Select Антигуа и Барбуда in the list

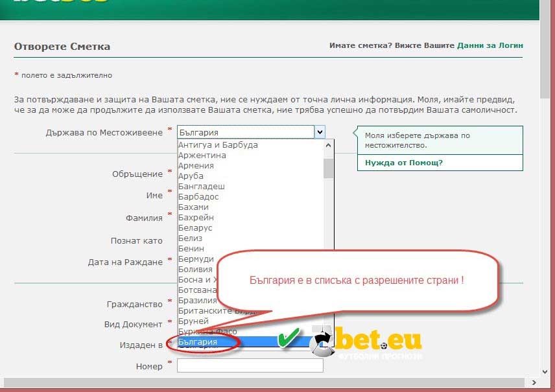point(218,144)
